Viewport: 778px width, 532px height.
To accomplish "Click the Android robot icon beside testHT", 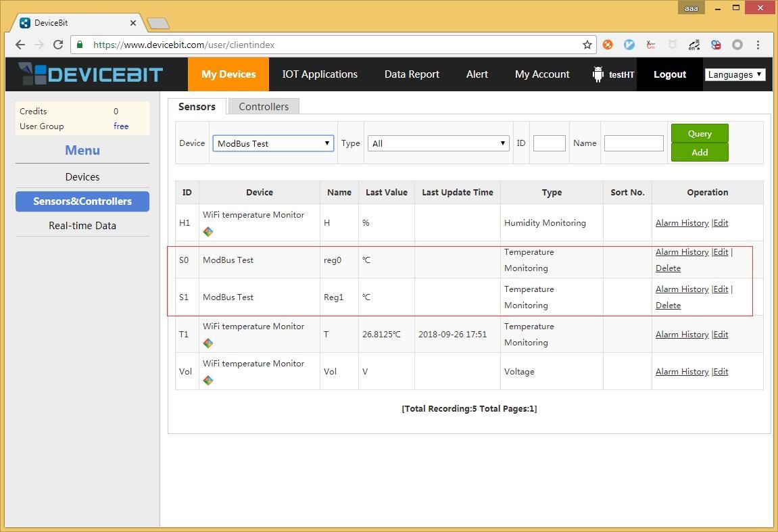I will point(598,74).
